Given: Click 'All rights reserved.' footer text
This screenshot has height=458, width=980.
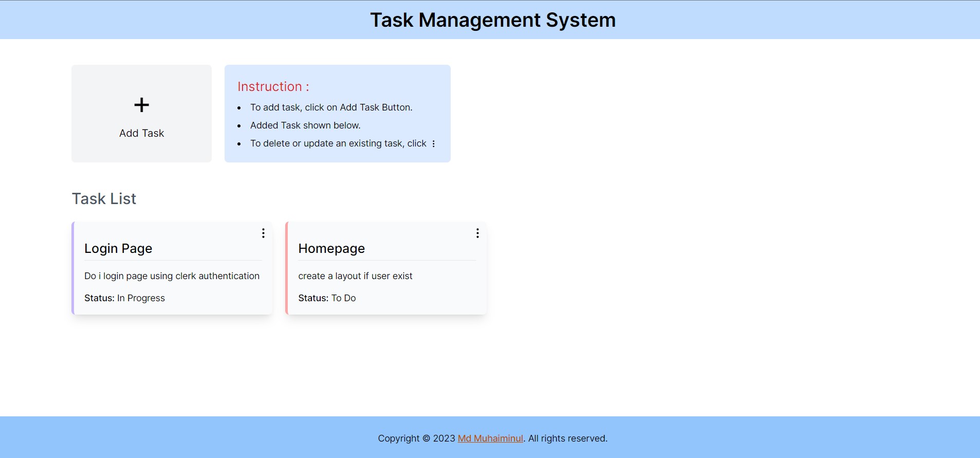Looking at the screenshot, I should click(568, 438).
